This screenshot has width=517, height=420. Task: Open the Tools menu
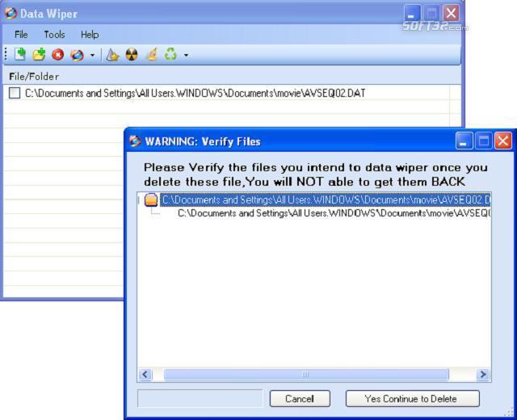pyautogui.click(x=54, y=35)
